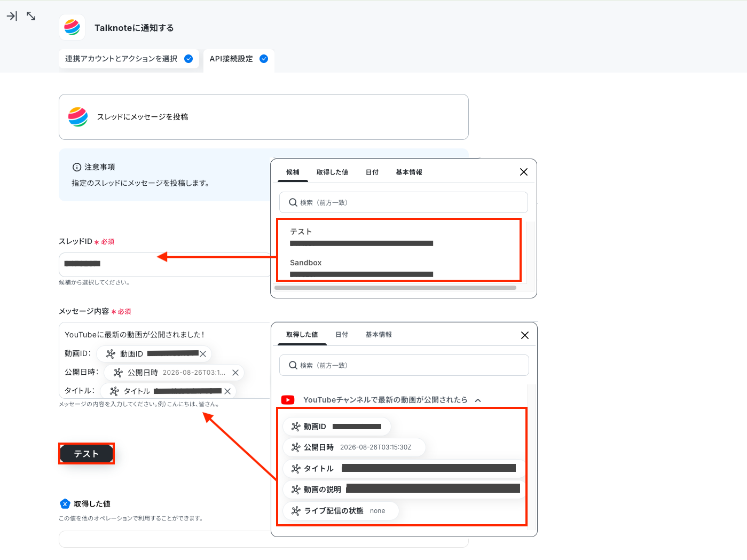Click the Talknote icon in action card
Screen dimensions: 747x560
coord(78,117)
